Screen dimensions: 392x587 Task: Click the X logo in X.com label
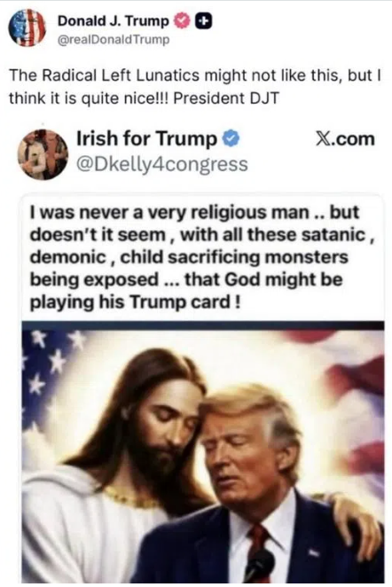323,139
